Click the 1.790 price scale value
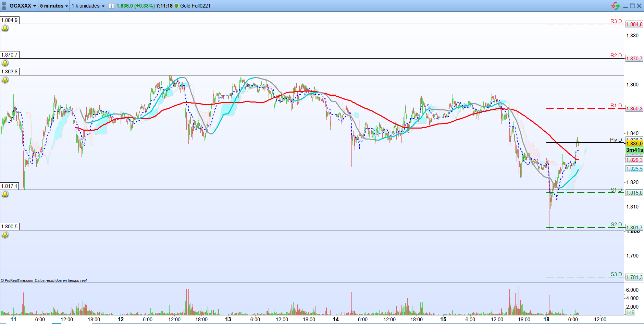This screenshot has width=644, height=324. pos(632,256)
